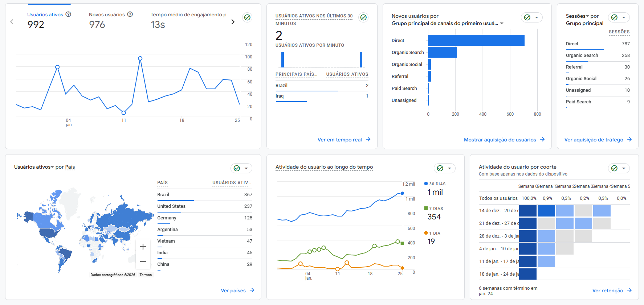Click help icon beside Novos usuários
The height and width of the screenshot is (305, 644).
coord(130,15)
